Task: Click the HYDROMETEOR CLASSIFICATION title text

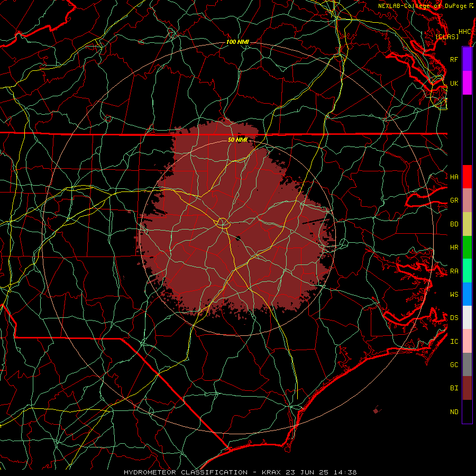Action: [186, 472]
